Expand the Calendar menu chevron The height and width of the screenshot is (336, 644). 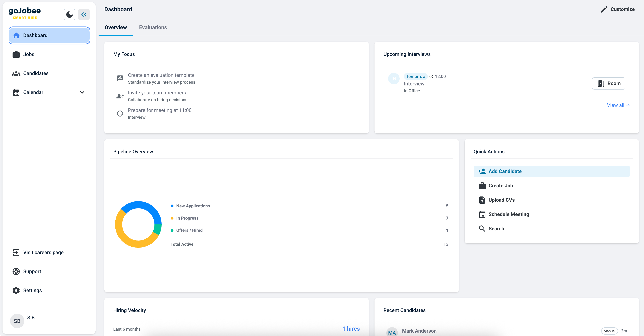[x=82, y=92]
